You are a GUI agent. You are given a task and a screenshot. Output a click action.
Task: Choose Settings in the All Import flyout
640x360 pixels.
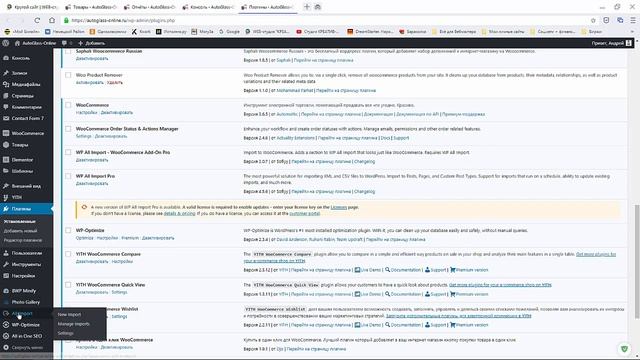65,333
